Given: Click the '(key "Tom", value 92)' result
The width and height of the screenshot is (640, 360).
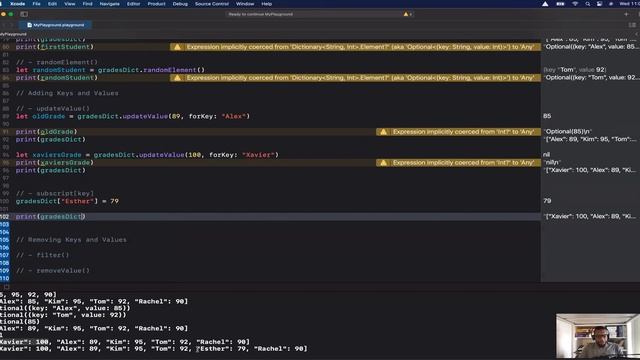Looking at the screenshot, I should (x=575, y=70).
